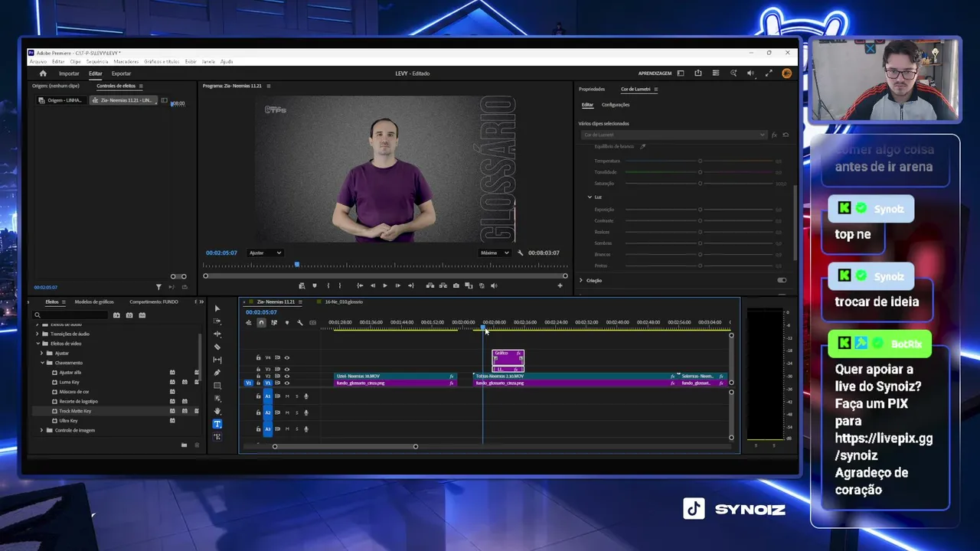This screenshot has height=551, width=980.
Task: Open the Arquivo menu
Action: [x=38, y=61]
